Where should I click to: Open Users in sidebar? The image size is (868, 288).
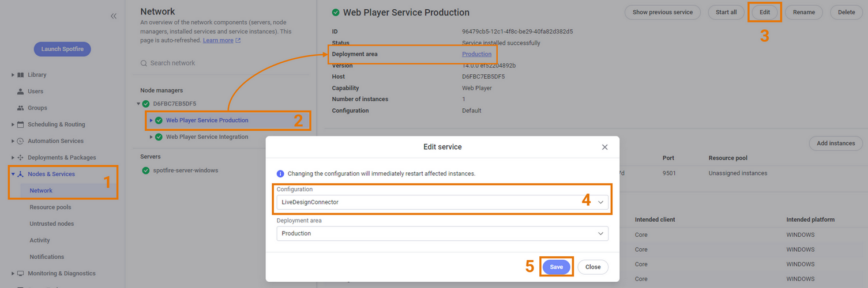click(x=35, y=91)
